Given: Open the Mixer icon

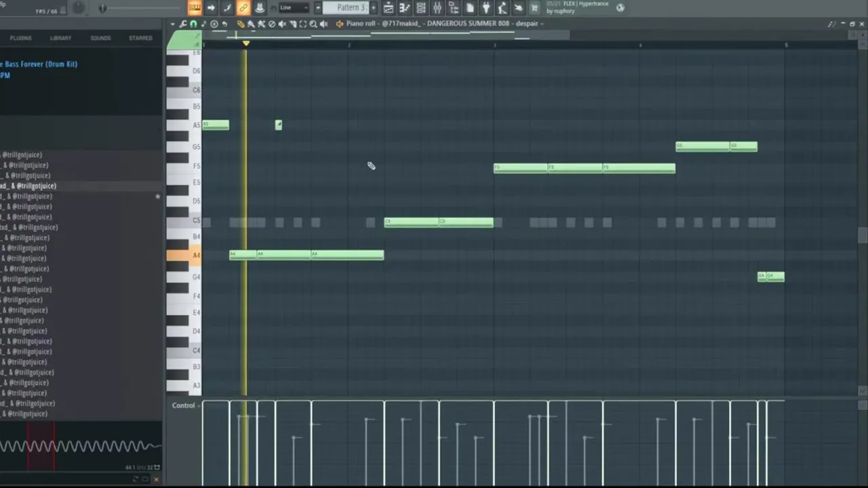Looking at the screenshot, I should click(x=437, y=7).
